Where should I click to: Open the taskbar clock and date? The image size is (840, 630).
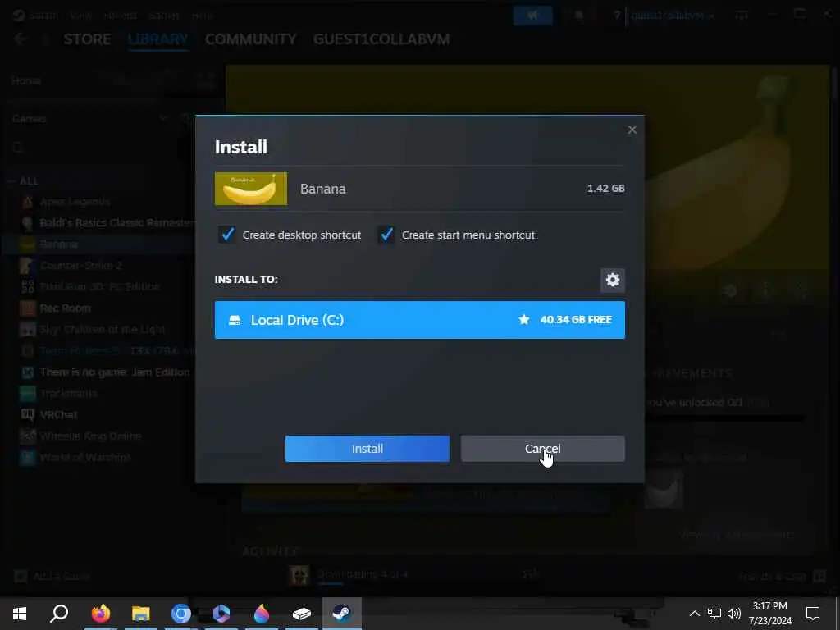point(769,614)
